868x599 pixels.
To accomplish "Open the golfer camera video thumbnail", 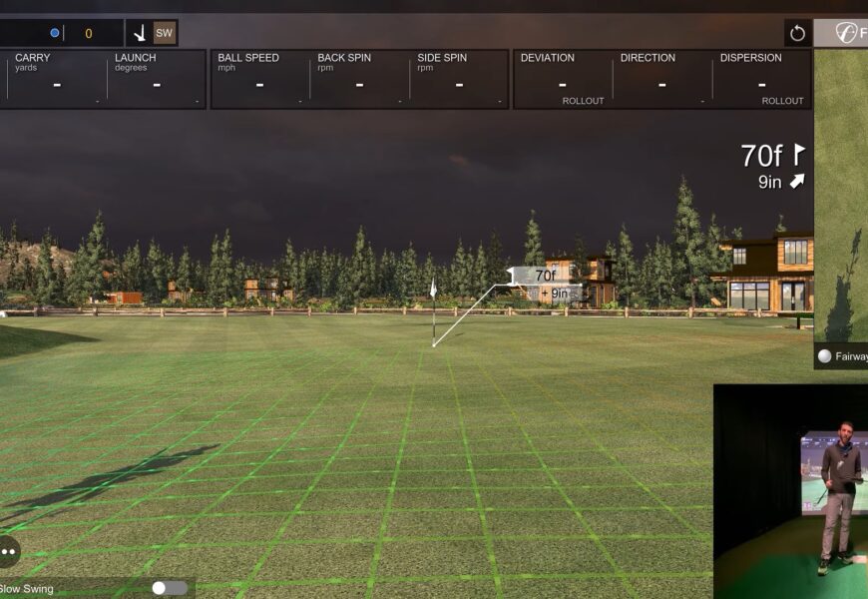I will click(790, 491).
